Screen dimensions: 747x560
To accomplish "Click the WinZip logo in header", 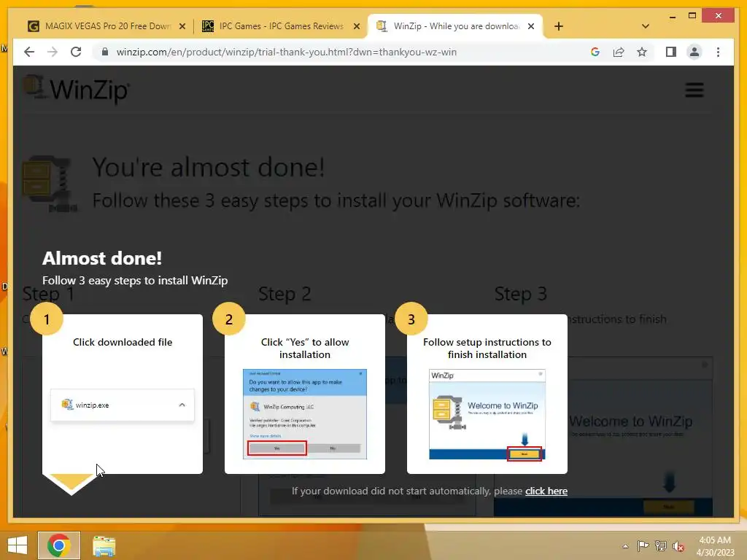I will coord(76,89).
